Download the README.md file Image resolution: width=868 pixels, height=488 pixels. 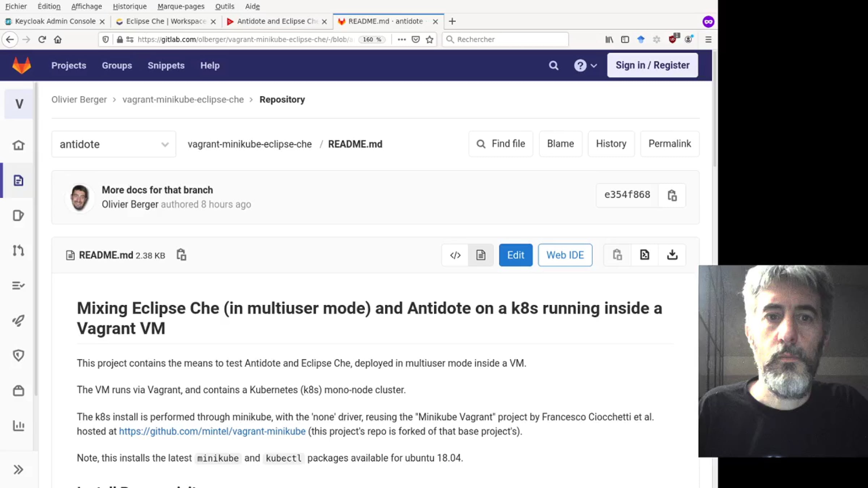(672, 255)
